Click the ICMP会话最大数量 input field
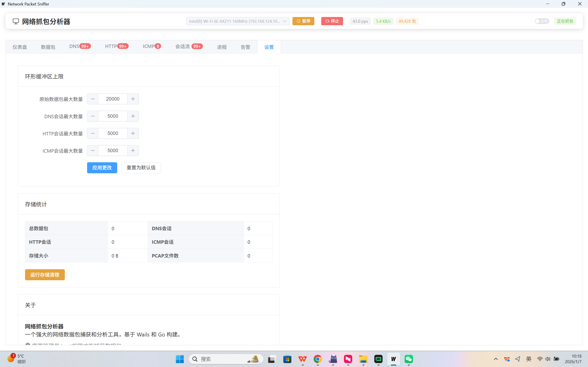Image resolution: width=588 pixels, height=367 pixels. coord(113,151)
